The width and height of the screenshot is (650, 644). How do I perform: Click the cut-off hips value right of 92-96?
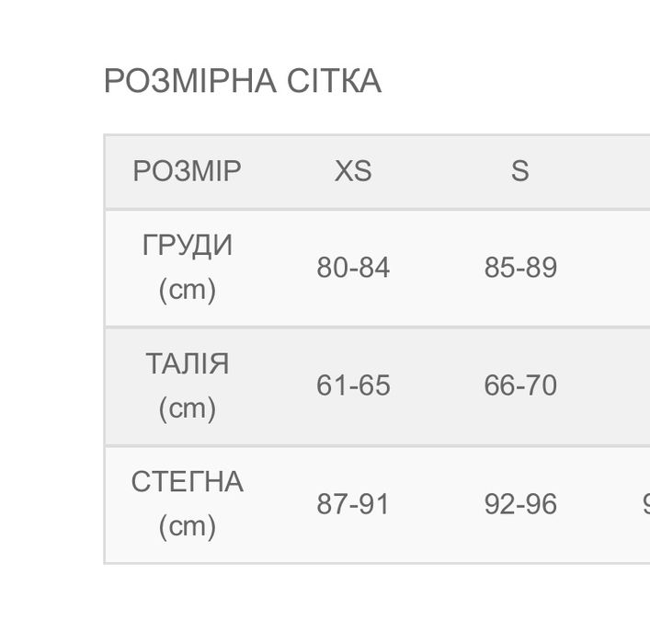[645, 504]
